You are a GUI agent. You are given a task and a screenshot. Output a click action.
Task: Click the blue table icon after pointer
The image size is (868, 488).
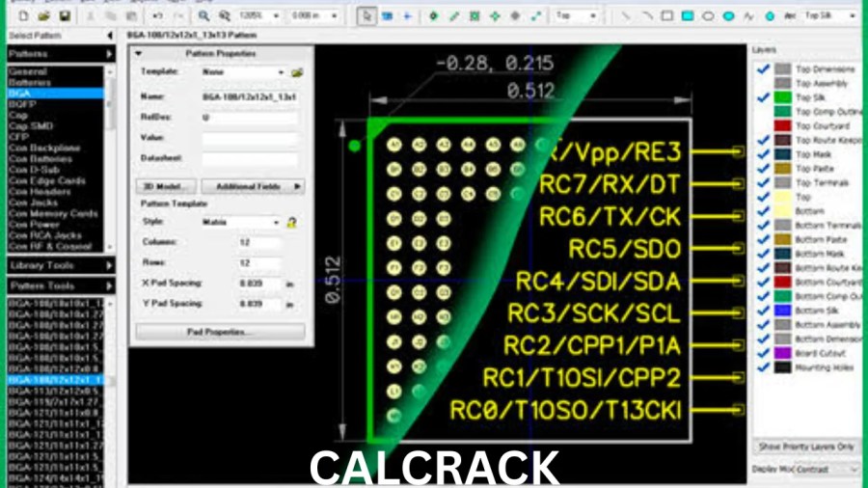click(x=387, y=16)
